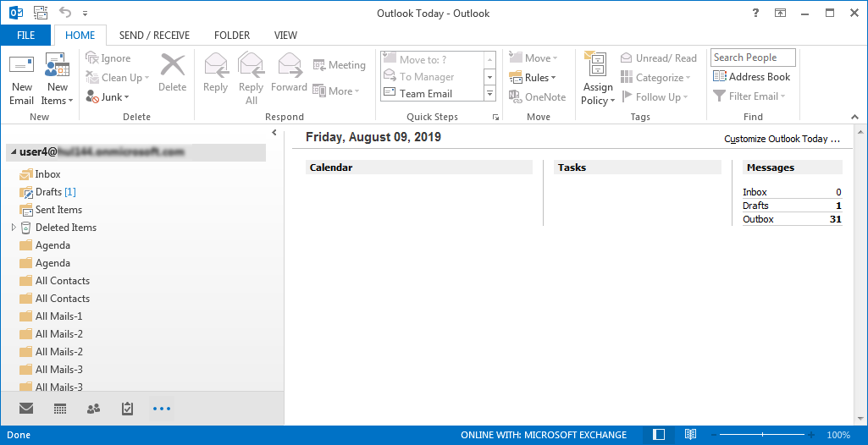Click the Normal view status bar icon

659,435
